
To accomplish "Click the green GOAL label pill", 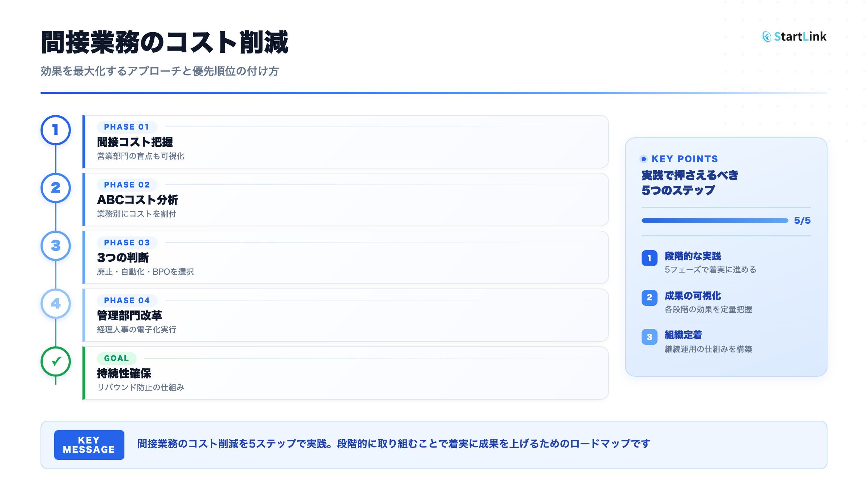I will point(116,359).
